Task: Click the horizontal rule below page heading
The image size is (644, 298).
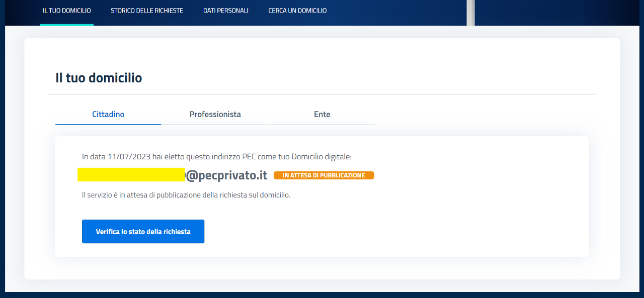Action: pos(322,94)
